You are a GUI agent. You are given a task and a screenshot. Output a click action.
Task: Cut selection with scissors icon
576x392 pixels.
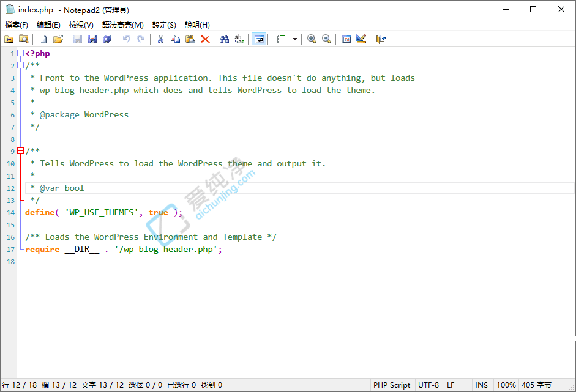click(160, 39)
